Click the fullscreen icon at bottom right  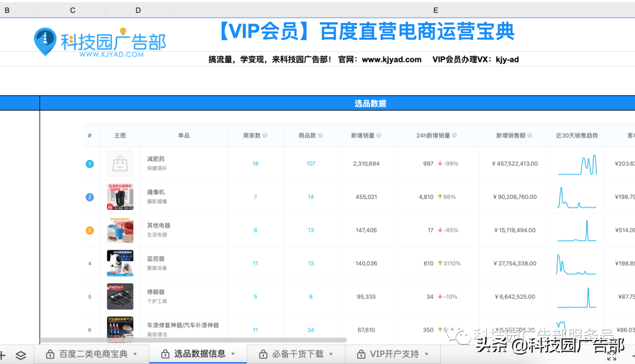pos(611,355)
